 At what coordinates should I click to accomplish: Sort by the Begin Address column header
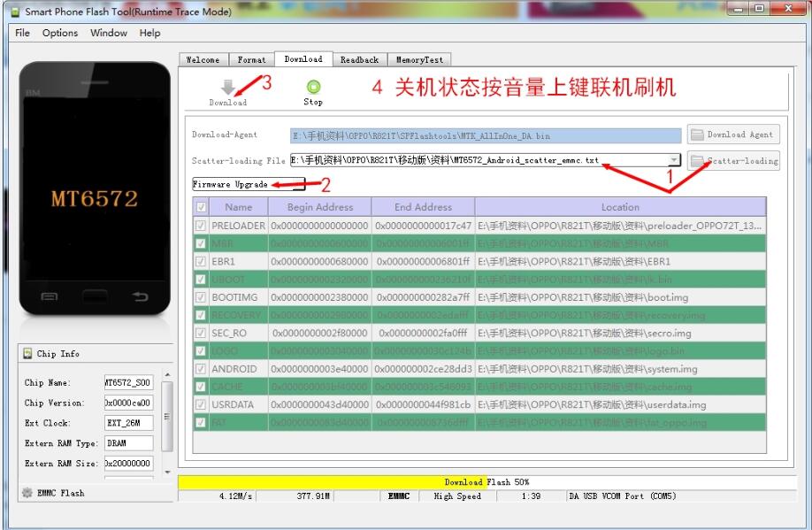pos(320,207)
